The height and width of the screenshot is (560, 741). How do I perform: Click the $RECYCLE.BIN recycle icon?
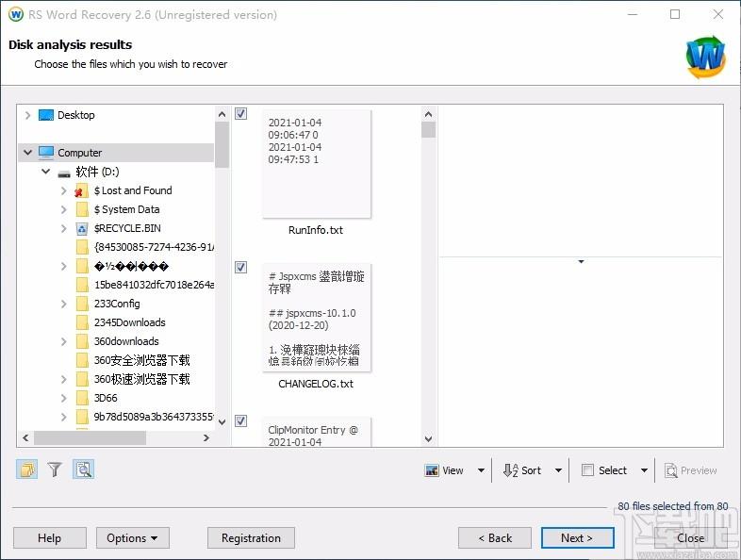pyautogui.click(x=82, y=229)
